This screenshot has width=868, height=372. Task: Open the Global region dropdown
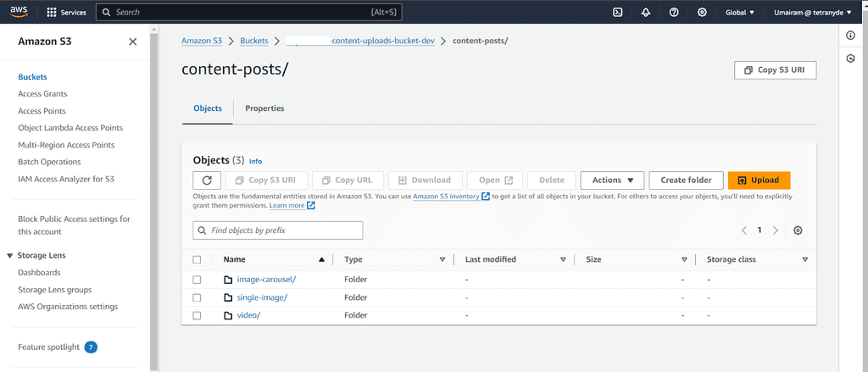[x=739, y=12]
